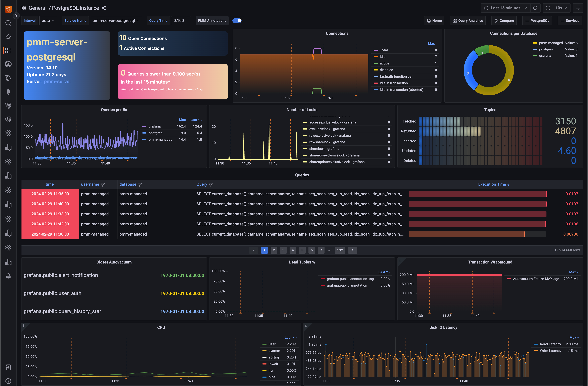
Task: Open the alerting bell icon
Action: (8, 276)
